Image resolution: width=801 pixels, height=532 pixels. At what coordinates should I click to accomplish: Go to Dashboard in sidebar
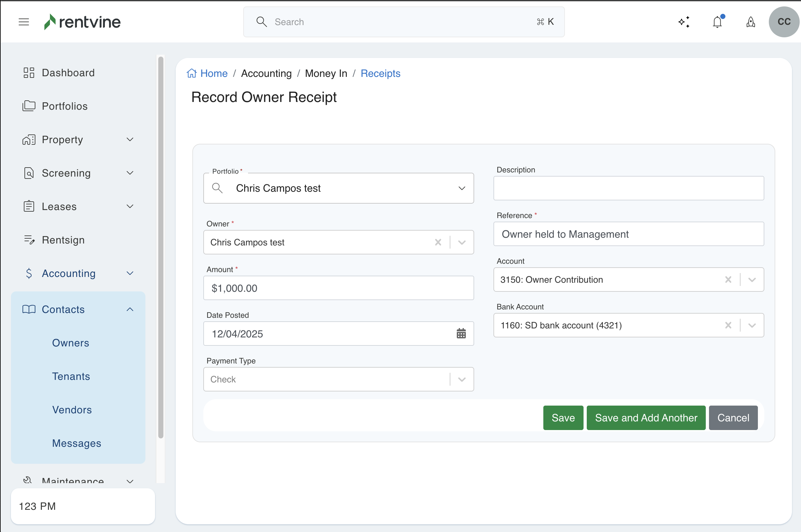click(x=68, y=73)
